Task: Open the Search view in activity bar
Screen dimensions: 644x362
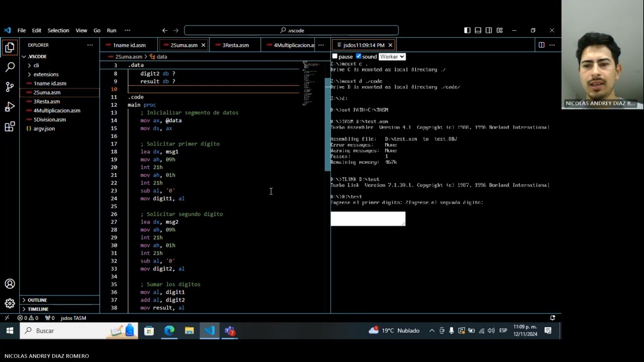Action: click(10, 67)
